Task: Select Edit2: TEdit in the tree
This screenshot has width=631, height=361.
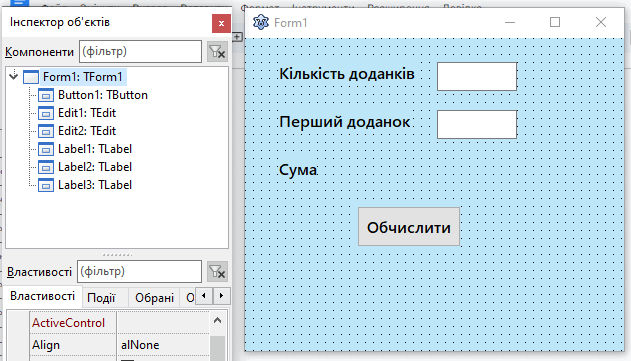Action: [87, 131]
